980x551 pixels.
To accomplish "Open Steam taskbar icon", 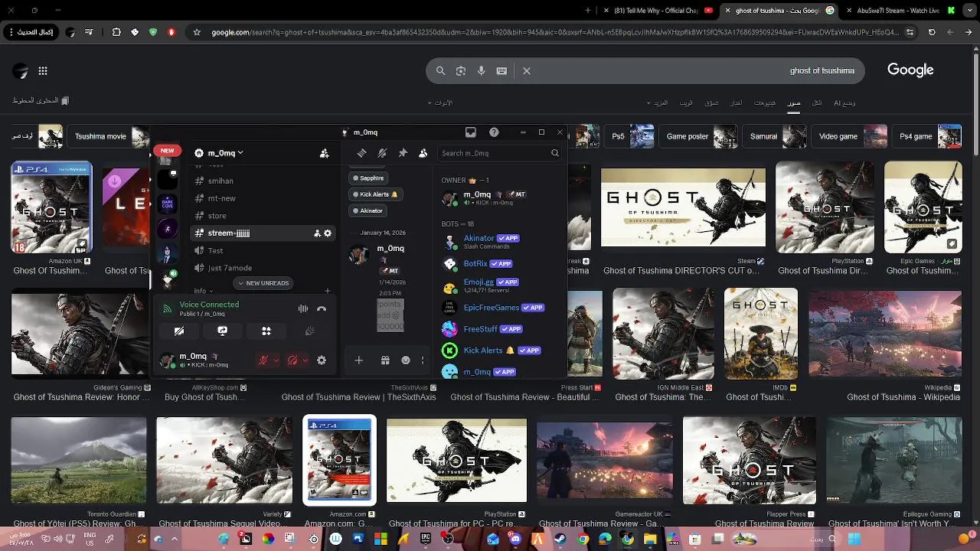I will pos(560,539).
